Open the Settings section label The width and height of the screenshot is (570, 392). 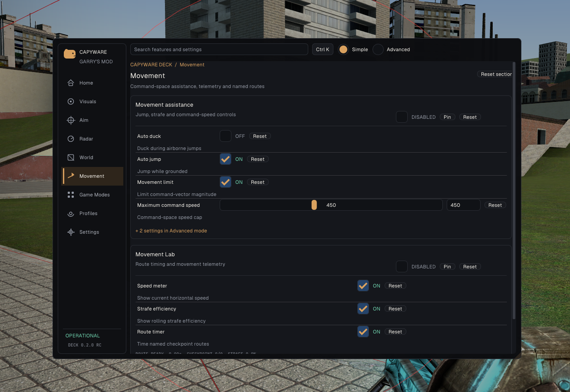tap(89, 232)
